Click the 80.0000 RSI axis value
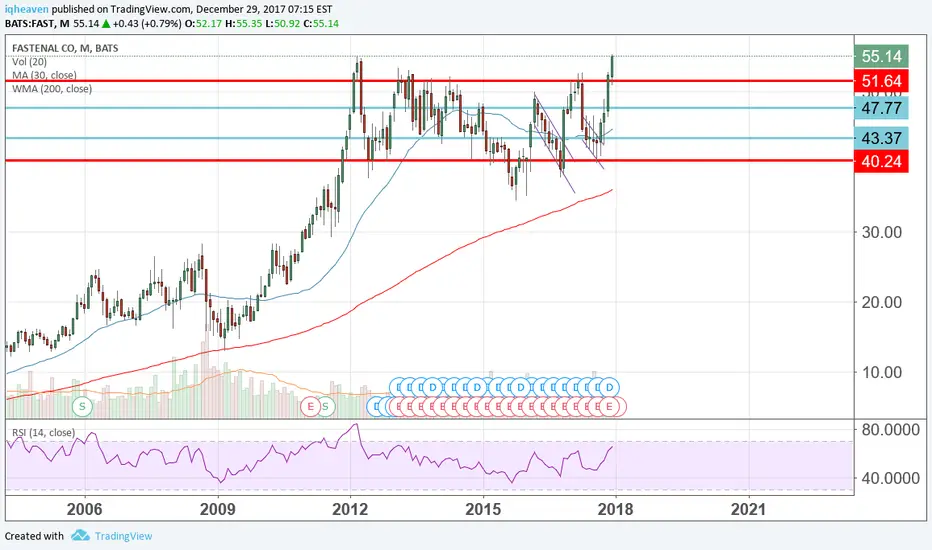 (x=890, y=430)
